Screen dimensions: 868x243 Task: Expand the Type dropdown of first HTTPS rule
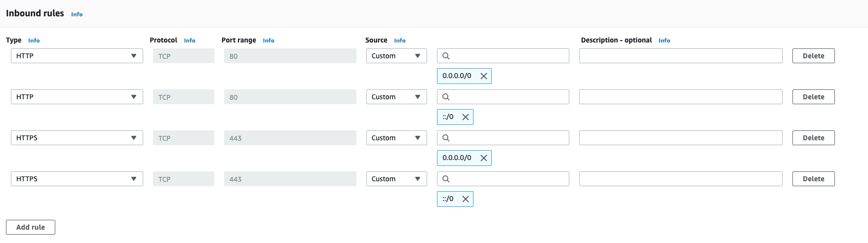tap(77, 138)
